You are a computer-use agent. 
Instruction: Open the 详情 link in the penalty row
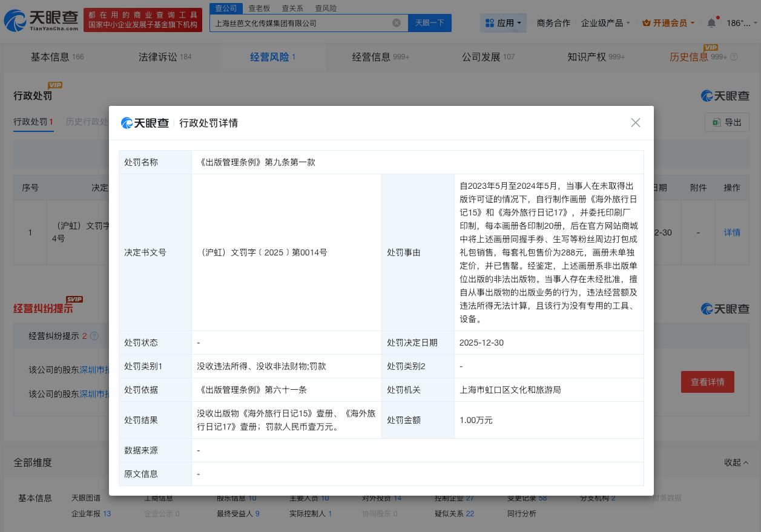[x=732, y=232]
